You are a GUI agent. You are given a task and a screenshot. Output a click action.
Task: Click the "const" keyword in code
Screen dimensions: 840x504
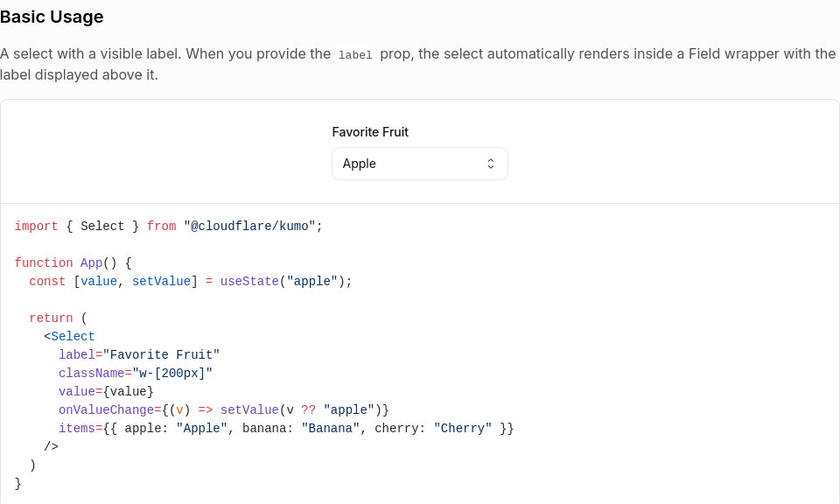pyautogui.click(x=47, y=282)
